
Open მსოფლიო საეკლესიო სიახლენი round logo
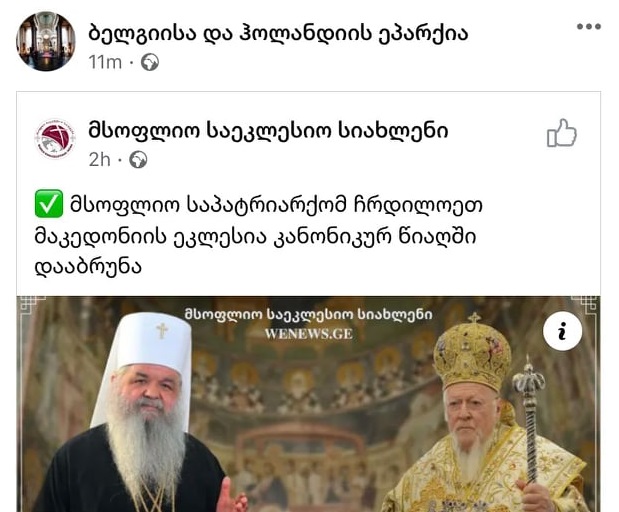(x=55, y=139)
